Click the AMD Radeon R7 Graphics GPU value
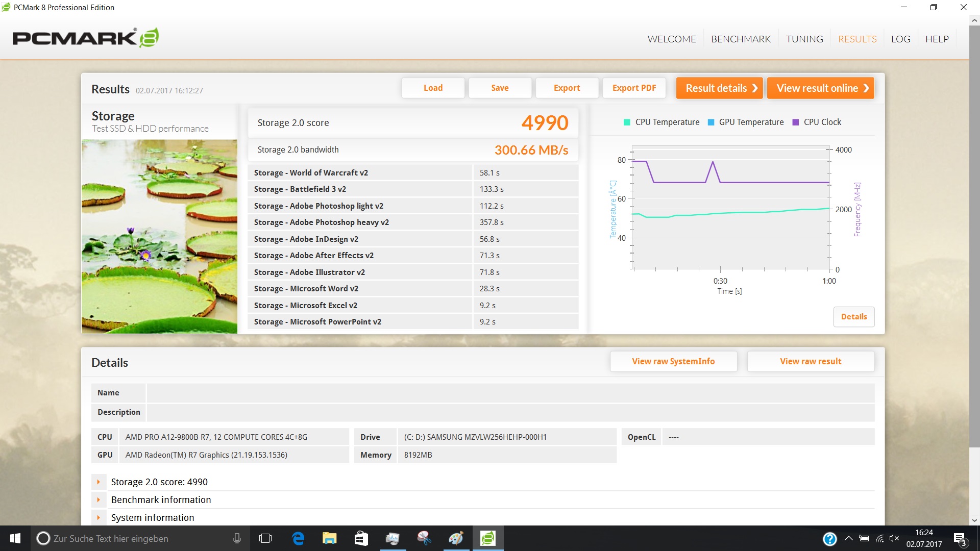Screen dimensions: 980x551 [x=206, y=455]
